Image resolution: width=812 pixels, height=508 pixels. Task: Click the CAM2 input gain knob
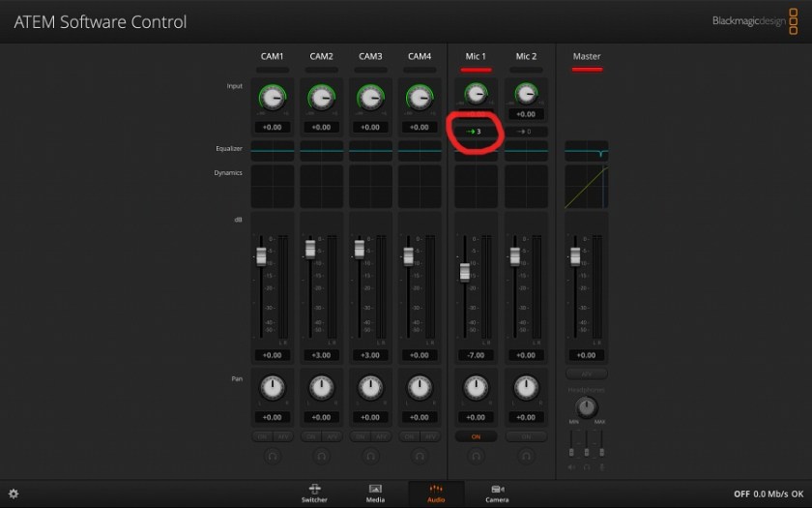(x=321, y=98)
